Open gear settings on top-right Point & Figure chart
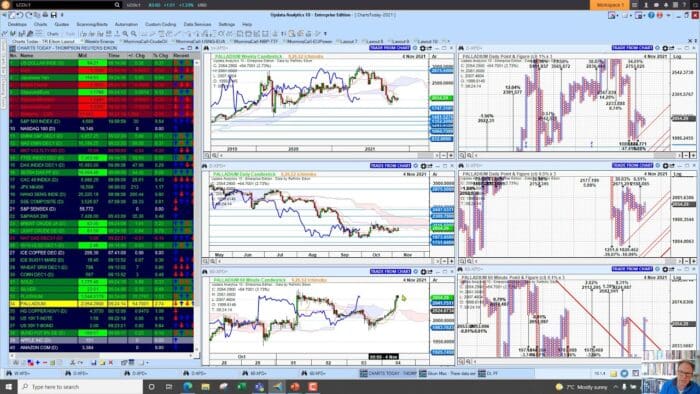This screenshot has width=700, height=394. tap(665, 48)
